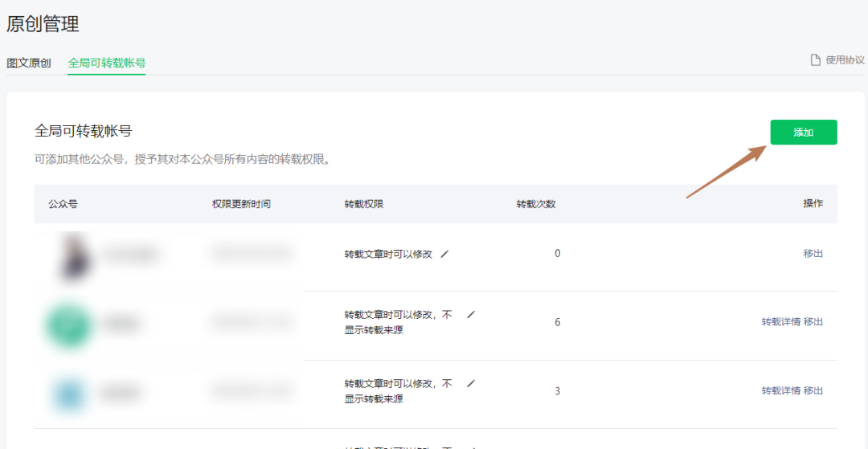Click the green circular account avatar

tap(68, 324)
